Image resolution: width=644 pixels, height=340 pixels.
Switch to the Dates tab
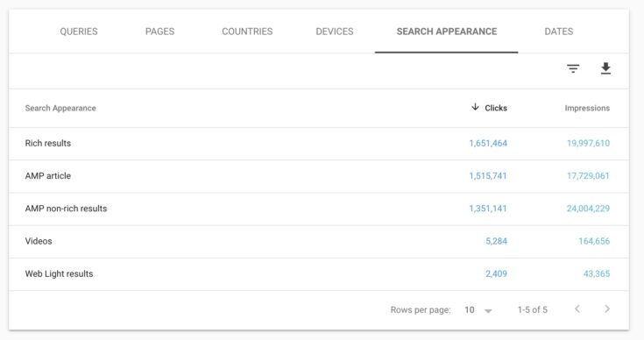(559, 32)
